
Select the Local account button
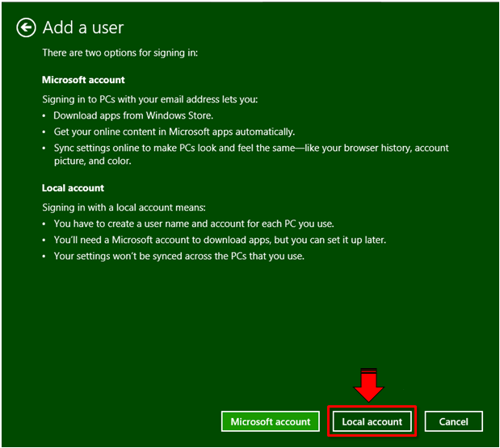coord(372,421)
